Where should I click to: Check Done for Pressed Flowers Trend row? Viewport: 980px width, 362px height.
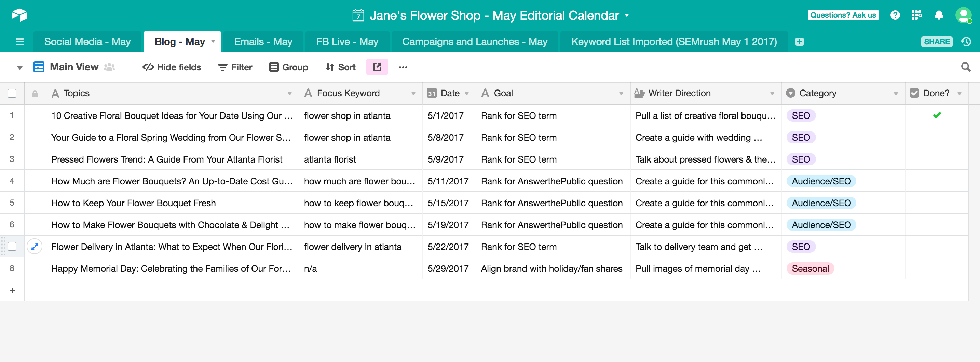click(937, 159)
